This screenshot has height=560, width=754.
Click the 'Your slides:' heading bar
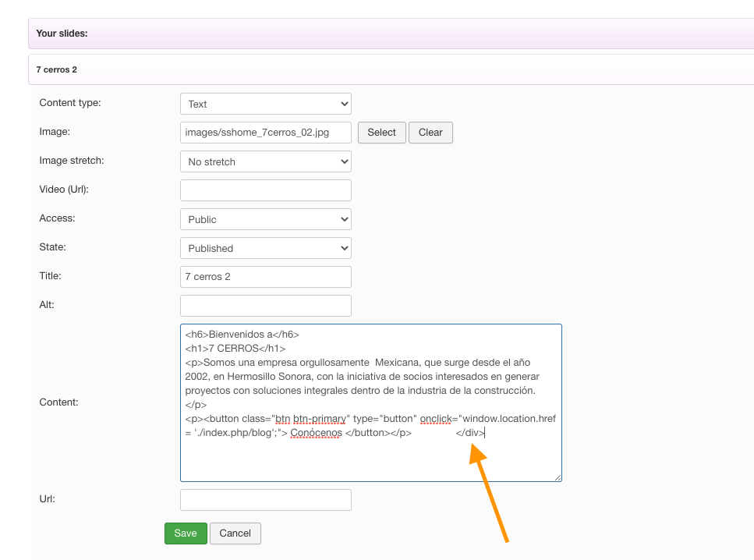click(x=391, y=34)
